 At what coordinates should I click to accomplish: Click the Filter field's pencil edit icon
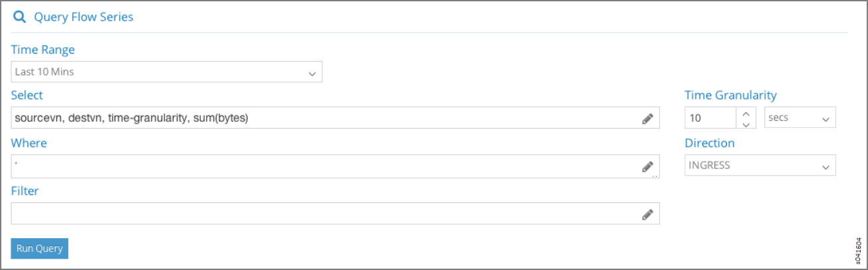(647, 214)
